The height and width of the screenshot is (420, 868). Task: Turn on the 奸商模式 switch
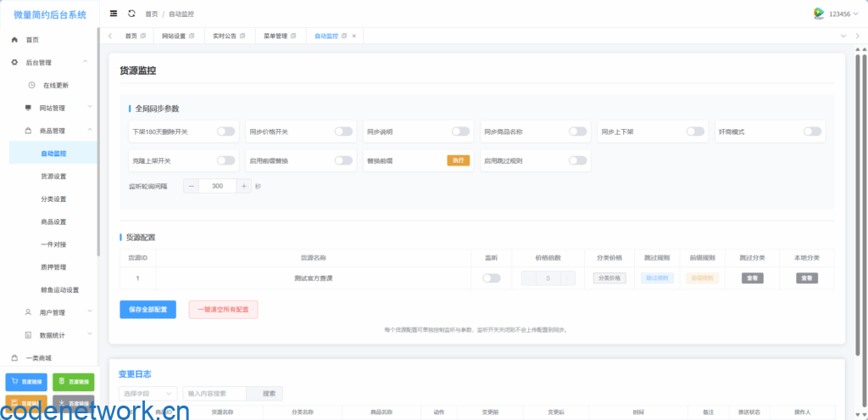pos(812,132)
